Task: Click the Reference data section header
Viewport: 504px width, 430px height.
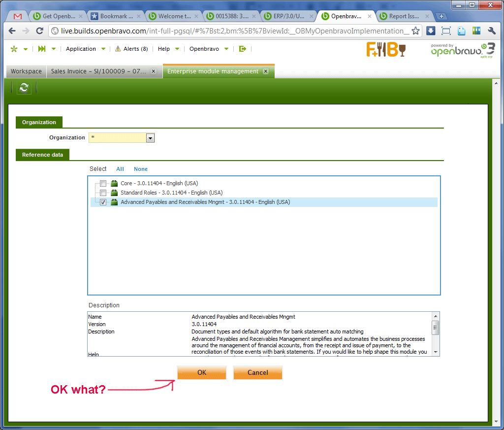Action: coord(42,155)
